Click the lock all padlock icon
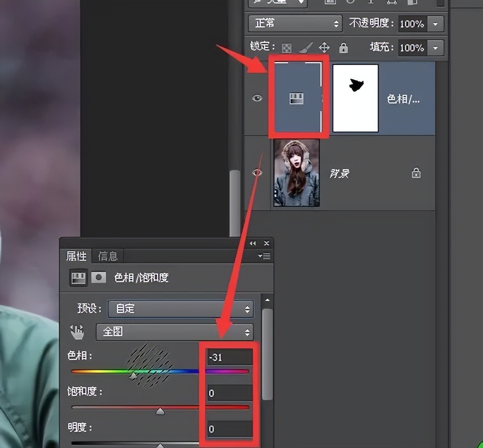This screenshot has height=448, width=483. coord(344,47)
